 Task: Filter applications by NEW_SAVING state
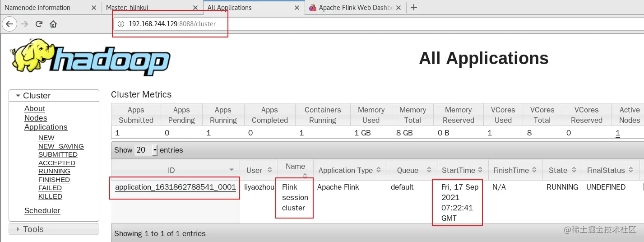61,146
